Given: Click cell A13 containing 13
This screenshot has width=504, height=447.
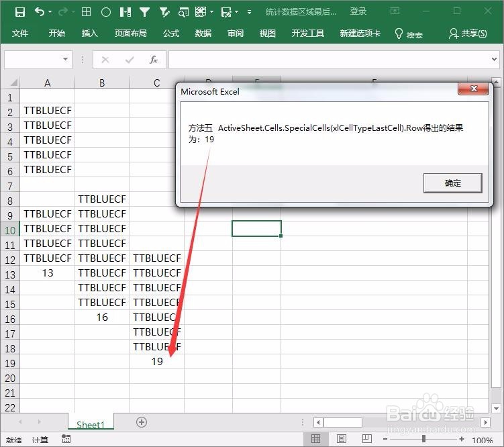Looking at the screenshot, I should click(x=47, y=273).
